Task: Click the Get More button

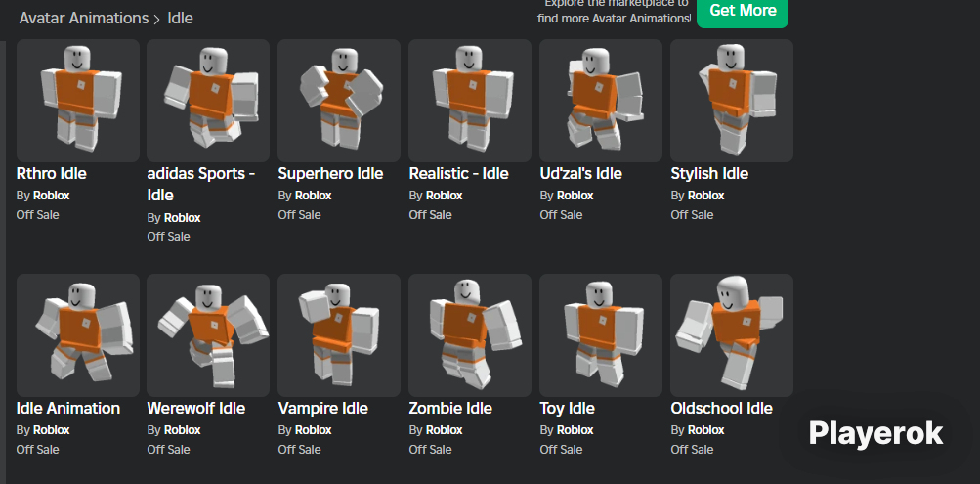Action: [743, 12]
